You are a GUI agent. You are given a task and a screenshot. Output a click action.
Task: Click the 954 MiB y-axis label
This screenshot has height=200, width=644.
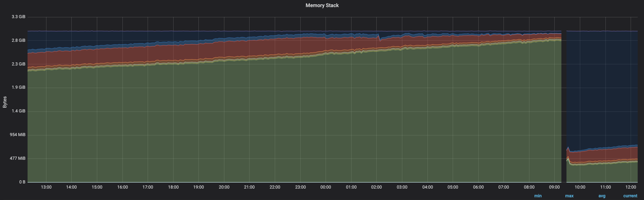point(18,135)
